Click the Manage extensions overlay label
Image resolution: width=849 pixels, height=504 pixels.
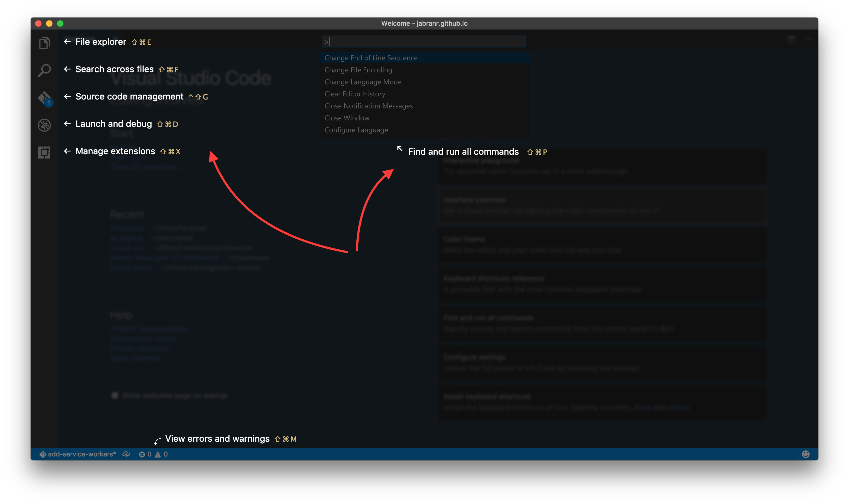tap(115, 151)
